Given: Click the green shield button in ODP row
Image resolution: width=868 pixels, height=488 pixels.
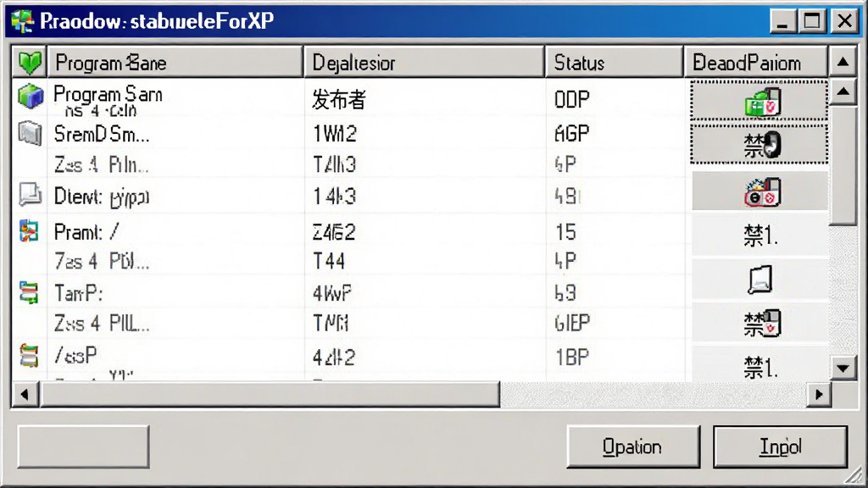Looking at the screenshot, I should (x=759, y=102).
